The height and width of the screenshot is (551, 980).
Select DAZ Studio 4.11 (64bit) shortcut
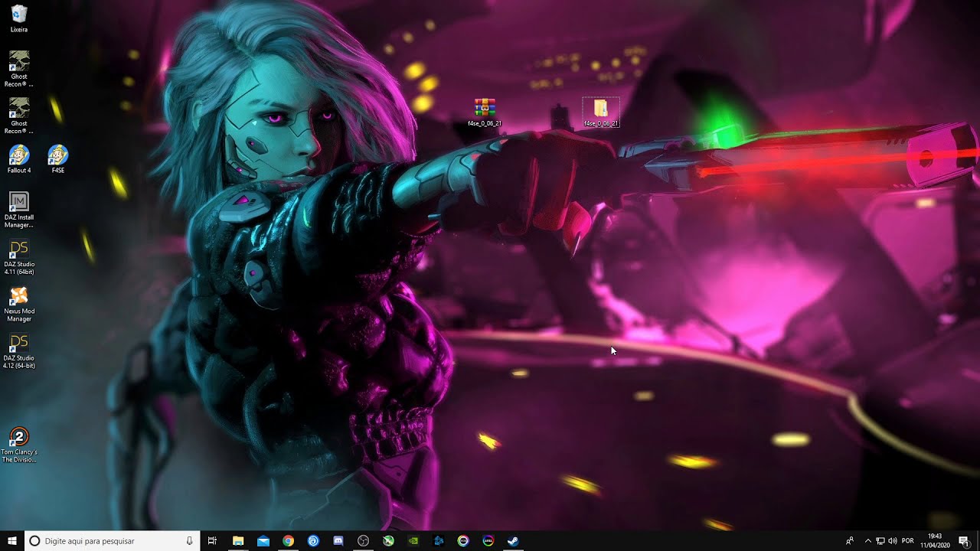19,257
